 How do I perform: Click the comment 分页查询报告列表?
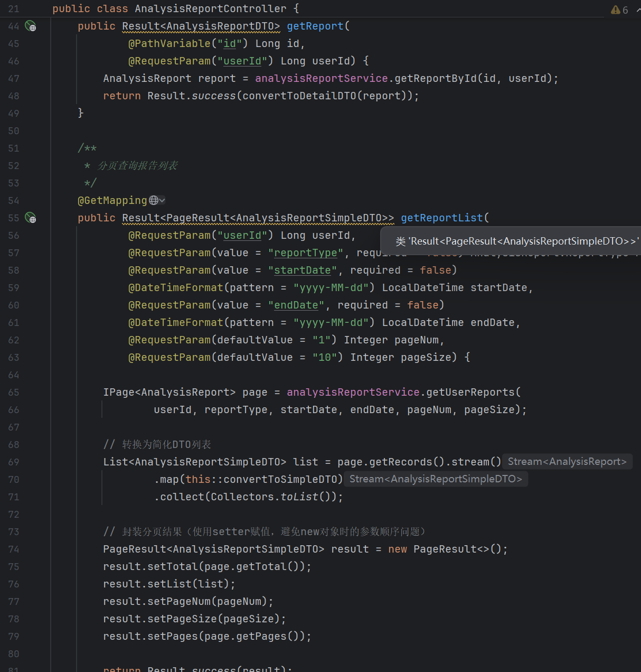pos(138,166)
